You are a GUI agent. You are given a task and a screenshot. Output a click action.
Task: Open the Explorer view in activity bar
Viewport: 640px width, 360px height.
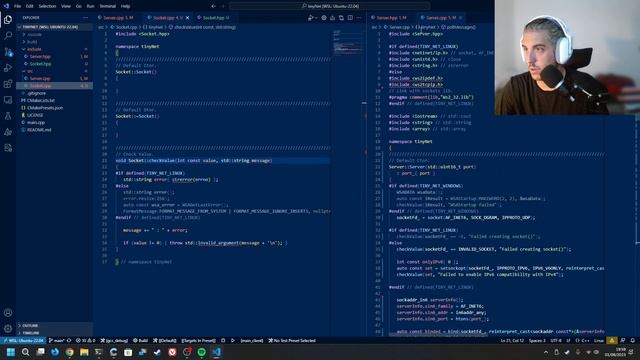[x=8, y=20]
